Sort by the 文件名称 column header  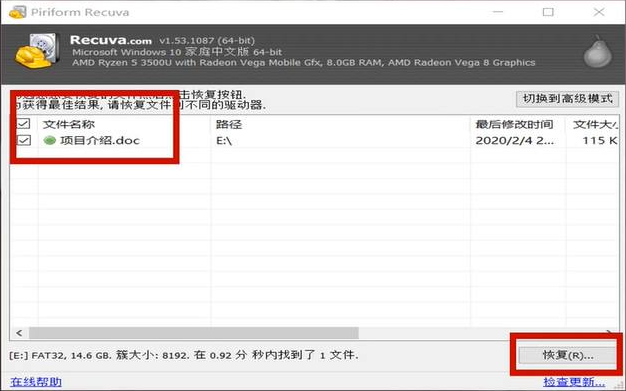[x=69, y=124]
